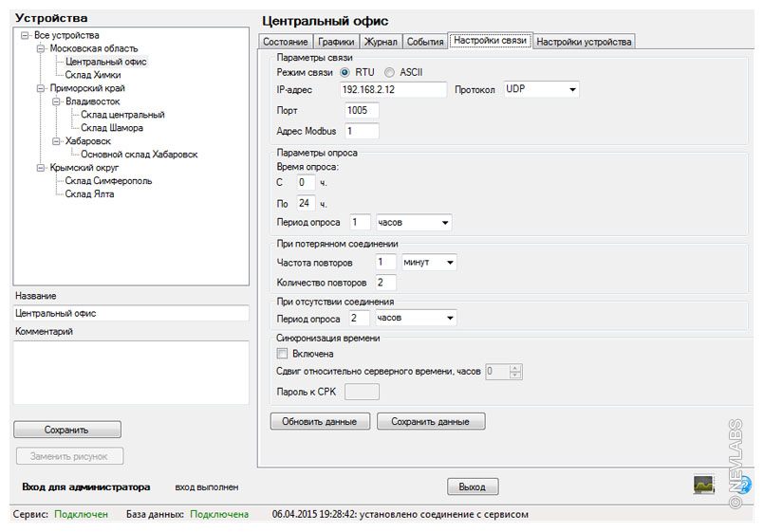Open the Настройки устройства tab
Image resolution: width=764 pixels, height=532 pixels.
coord(584,42)
